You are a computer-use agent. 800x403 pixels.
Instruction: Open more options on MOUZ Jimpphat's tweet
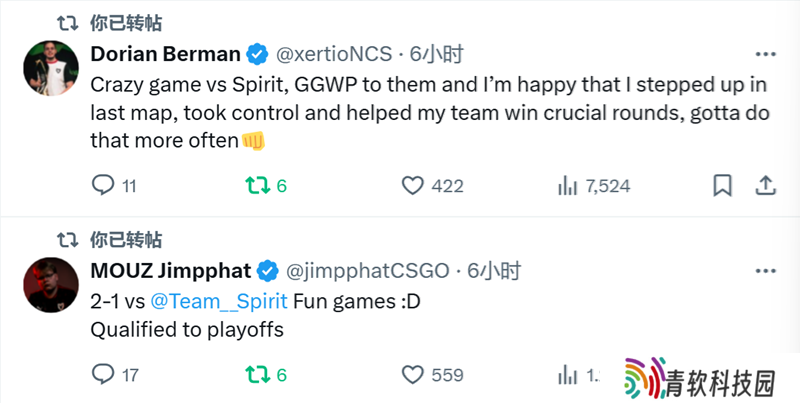765,271
